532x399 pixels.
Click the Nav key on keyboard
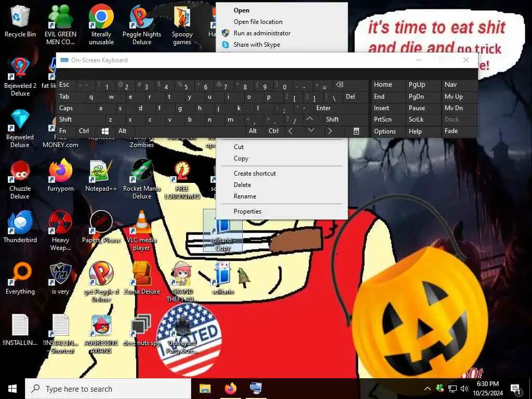coord(459,85)
